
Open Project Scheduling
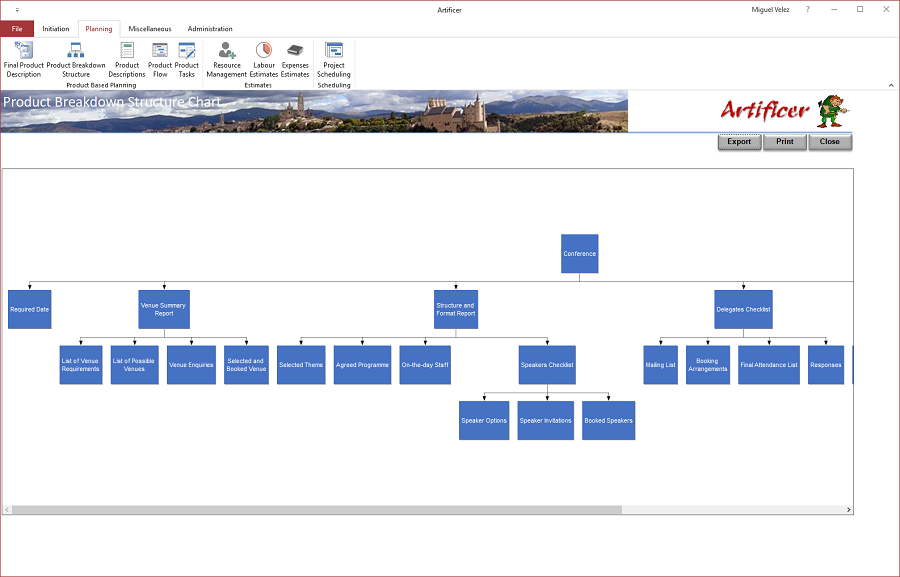[x=333, y=60]
